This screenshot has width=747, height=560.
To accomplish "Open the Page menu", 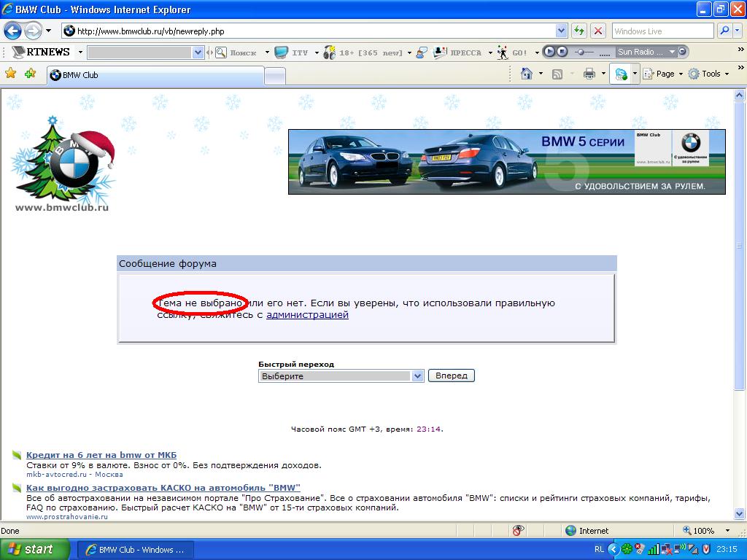I will click(x=663, y=74).
